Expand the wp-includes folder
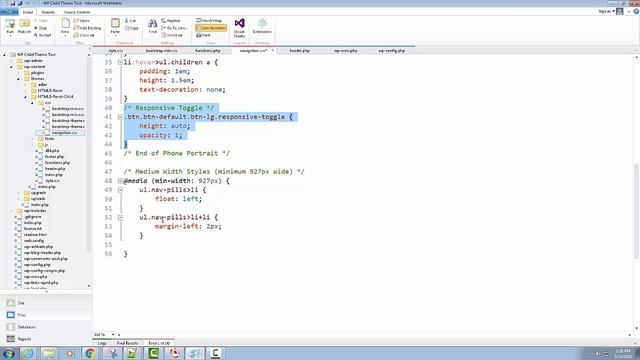 (x=11, y=211)
